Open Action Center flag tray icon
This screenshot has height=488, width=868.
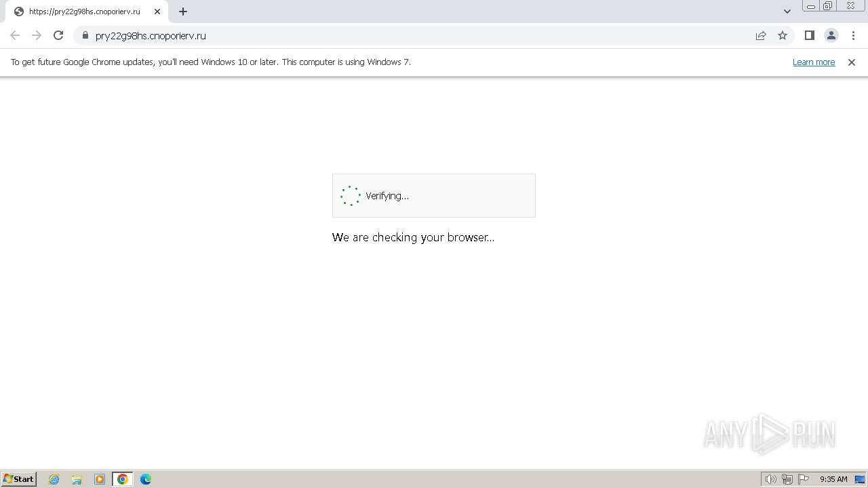pos(804,479)
